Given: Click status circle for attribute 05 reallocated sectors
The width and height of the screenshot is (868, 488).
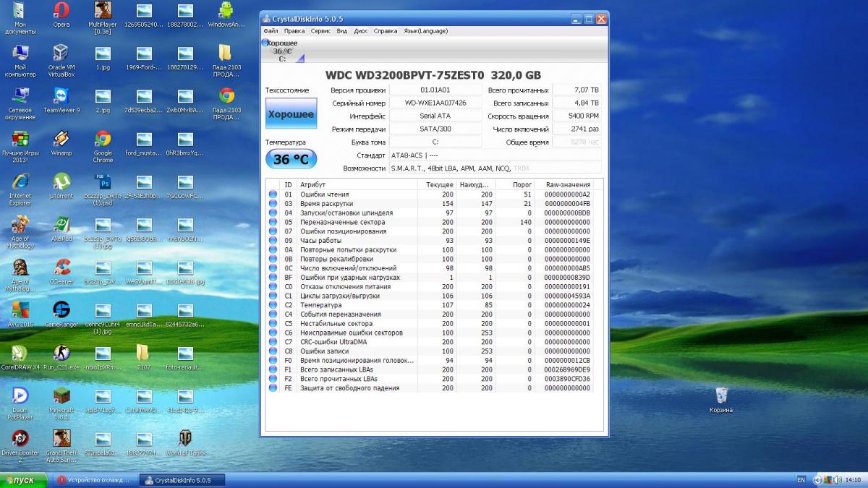Looking at the screenshot, I should click(273, 222).
